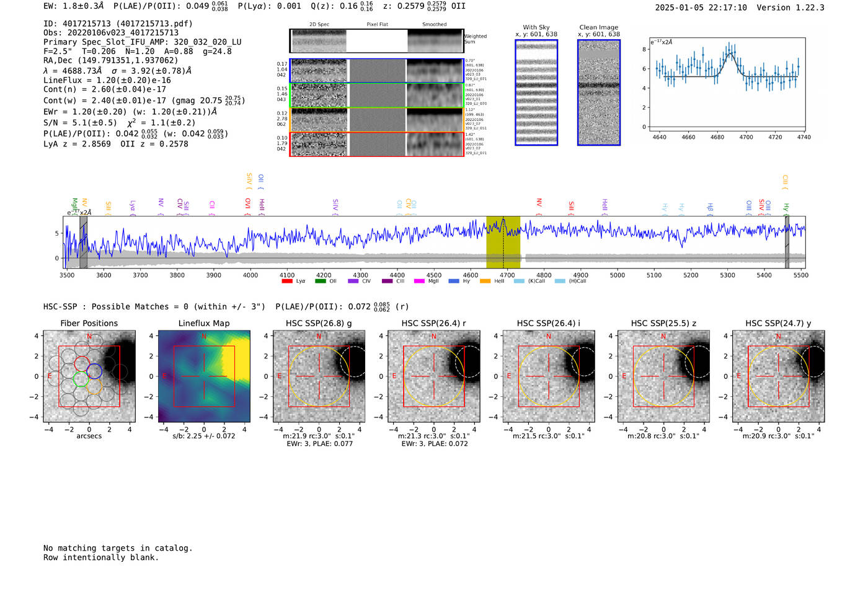The image size is (868, 591).
Task: Click the green fiber circle in Fiber Positions
Action: (81, 379)
